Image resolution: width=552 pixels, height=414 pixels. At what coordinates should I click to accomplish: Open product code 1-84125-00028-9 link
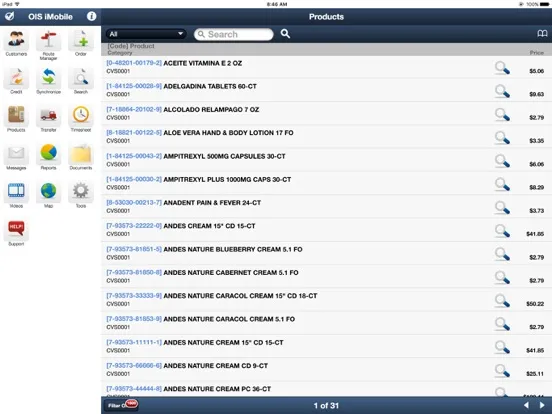click(x=134, y=86)
